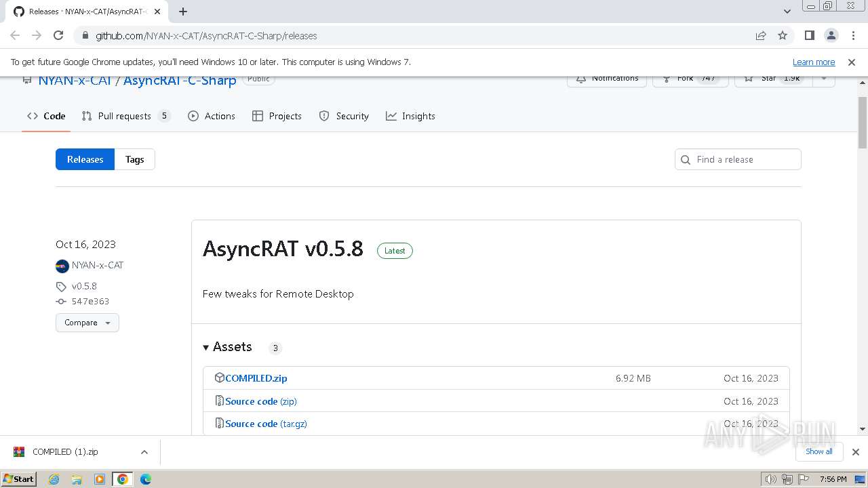Show all downloads
This screenshot has height=488, width=868.
pyautogui.click(x=819, y=451)
